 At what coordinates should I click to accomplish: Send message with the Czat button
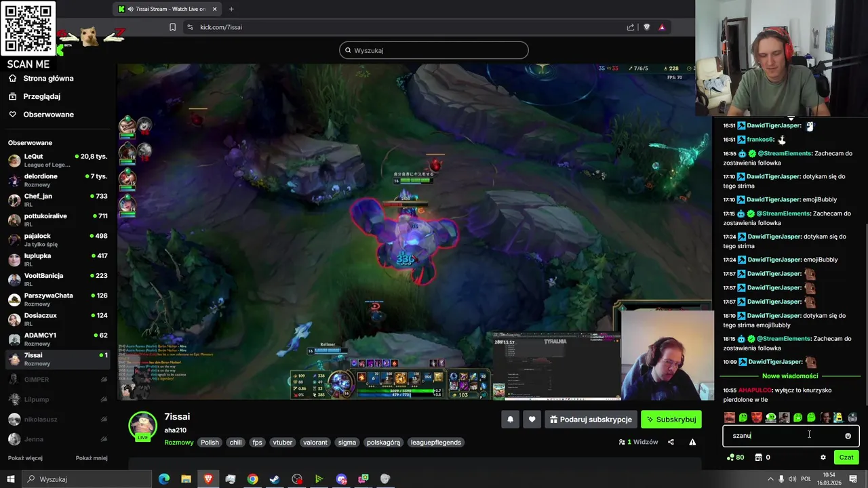(x=846, y=457)
